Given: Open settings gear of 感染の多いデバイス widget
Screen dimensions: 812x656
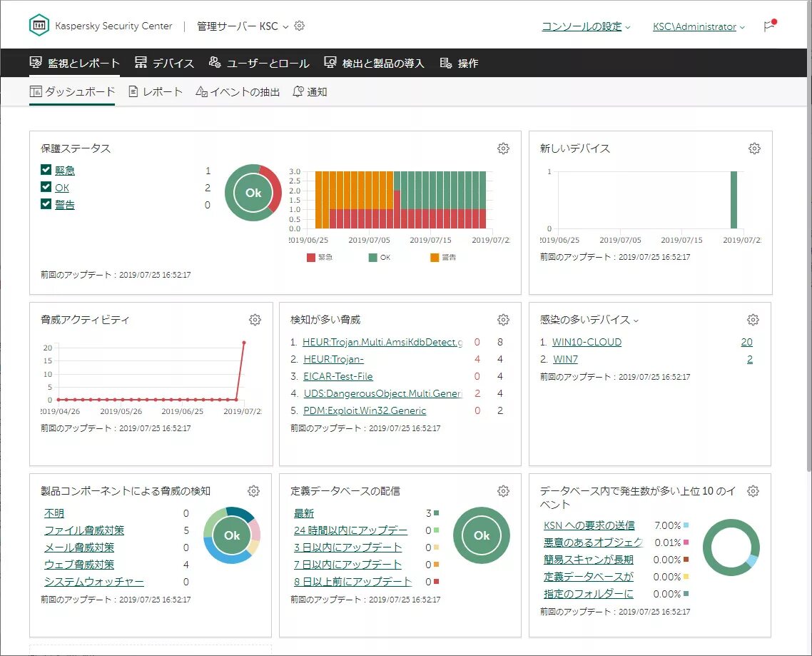Looking at the screenshot, I should coord(753,320).
